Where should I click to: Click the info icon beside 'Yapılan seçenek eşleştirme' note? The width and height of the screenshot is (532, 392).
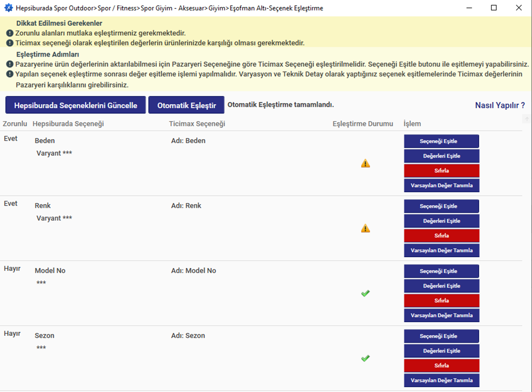point(10,74)
